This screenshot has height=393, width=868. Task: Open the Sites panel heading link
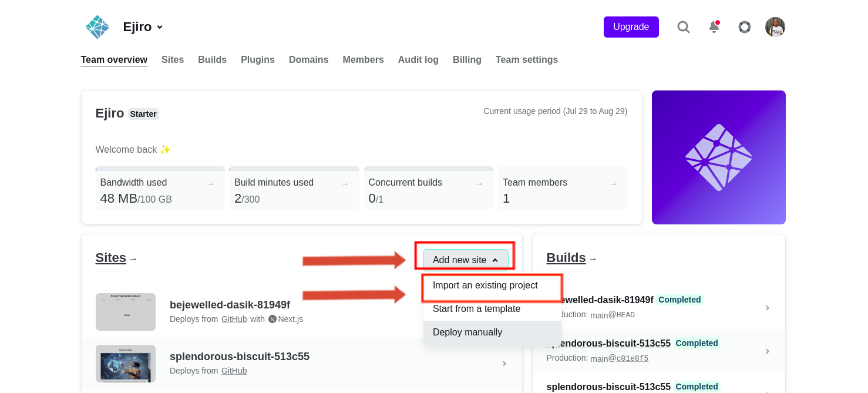111,258
